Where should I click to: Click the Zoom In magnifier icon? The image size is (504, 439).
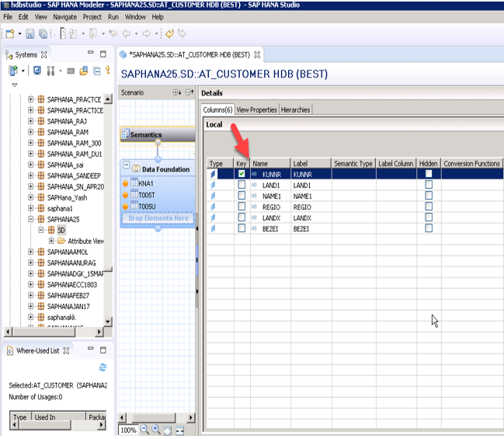tap(156, 430)
